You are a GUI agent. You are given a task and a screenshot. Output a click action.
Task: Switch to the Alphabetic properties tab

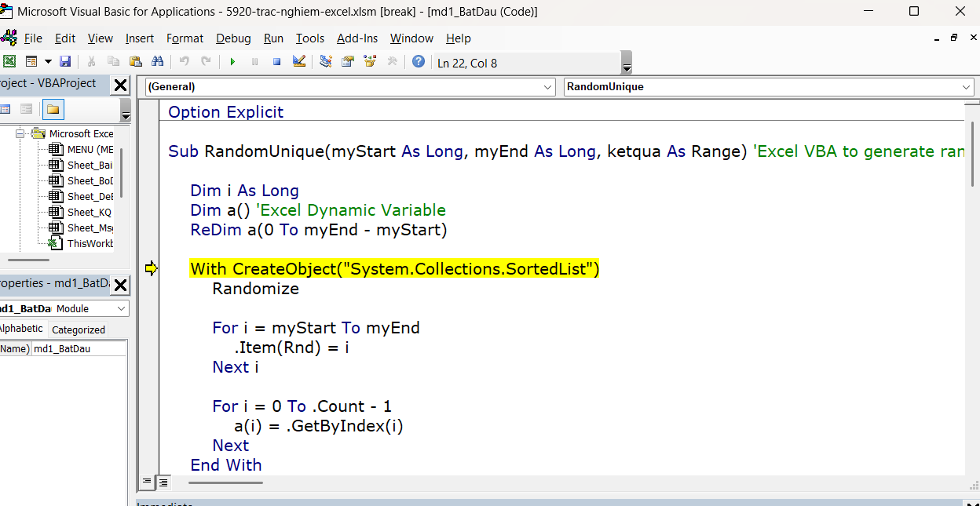pyautogui.click(x=21, y=329)
